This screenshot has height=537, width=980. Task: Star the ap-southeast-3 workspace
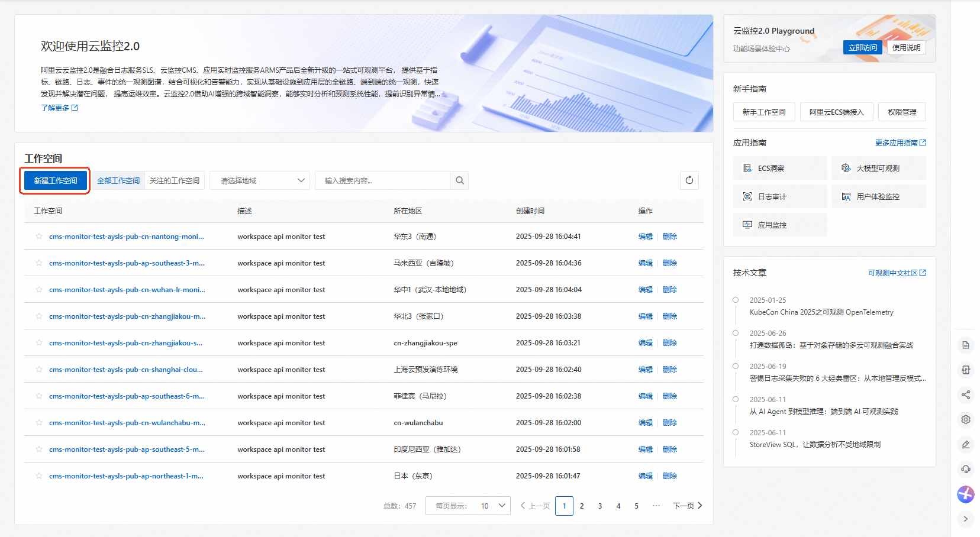coord(39,263)
